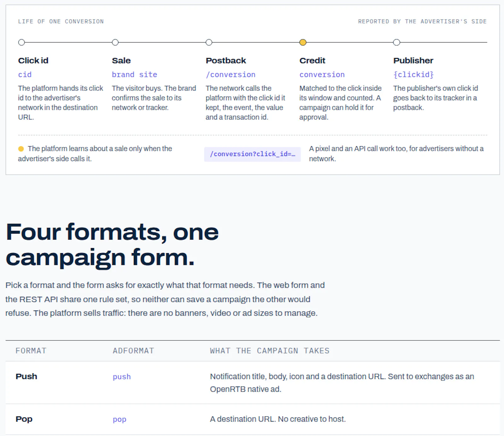
Task: Click the FORMAT column header
Action: pyautogui.click(x=31, y=351)
